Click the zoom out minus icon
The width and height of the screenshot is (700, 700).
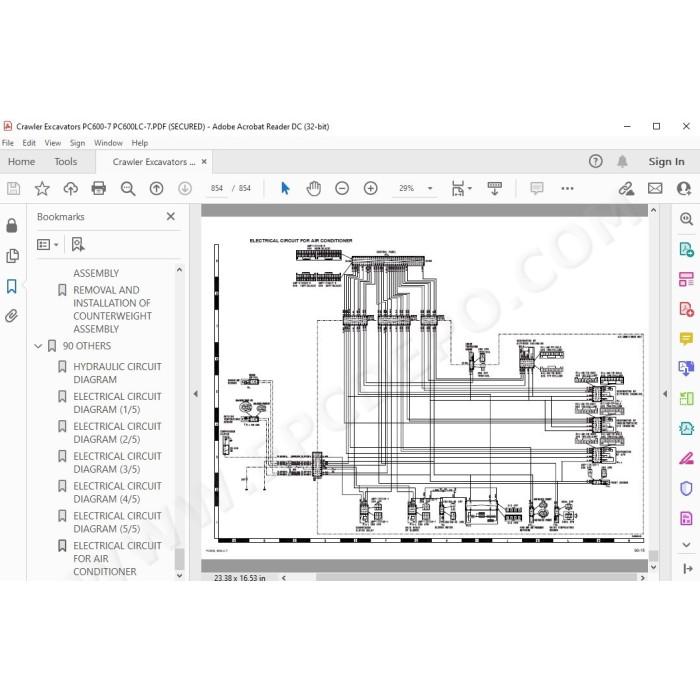(x=342, y=188)
